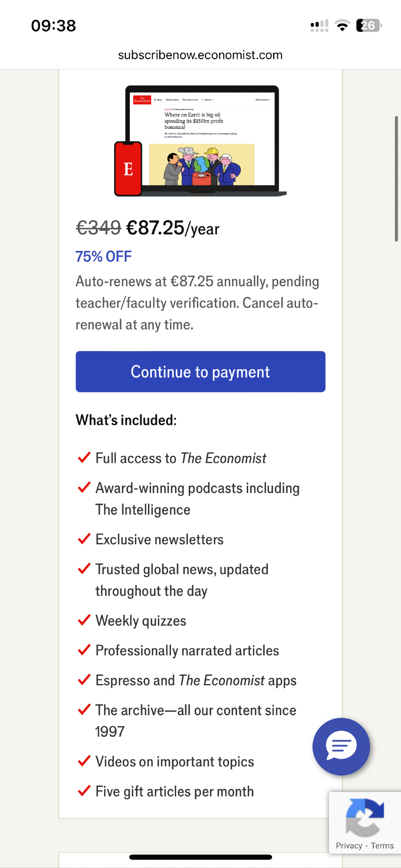
Task: Tap the reCAPTCHA logo badge
Action: (365, 817)
